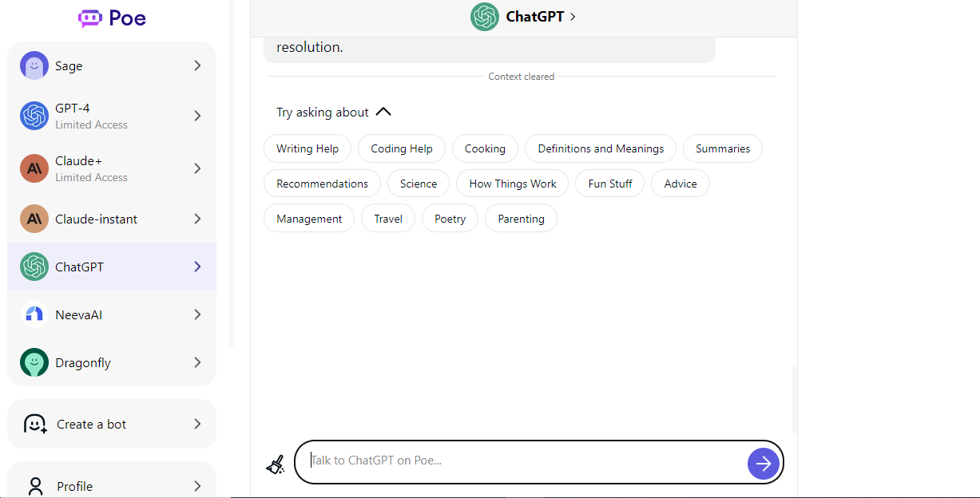Pick Definitions and Meanings suggestion
The width and height of the screenshot is (980, 498).
(x=601, y=148)
